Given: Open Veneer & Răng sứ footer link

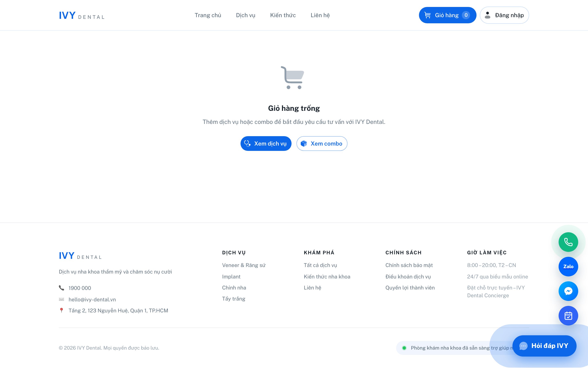Looking at the screenshot, I should tap(244, 265).
